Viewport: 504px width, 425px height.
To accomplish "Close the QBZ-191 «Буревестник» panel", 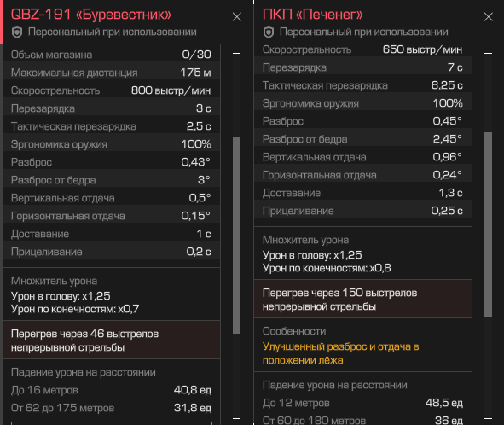I will pyautogui.click(x=237, y=17).
